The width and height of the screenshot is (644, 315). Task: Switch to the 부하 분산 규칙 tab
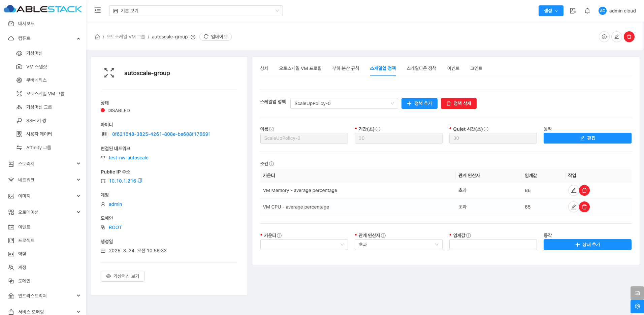346,68
